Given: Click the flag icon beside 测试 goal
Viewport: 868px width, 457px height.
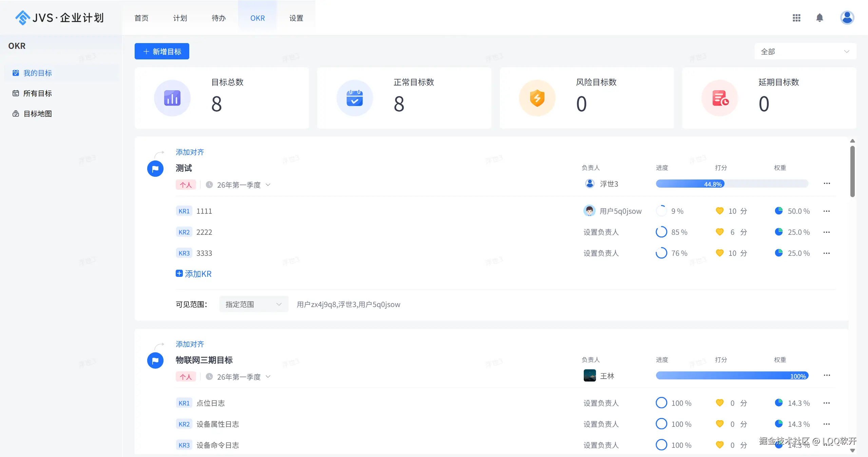Looking at the screenshot, I should point(155,169).
